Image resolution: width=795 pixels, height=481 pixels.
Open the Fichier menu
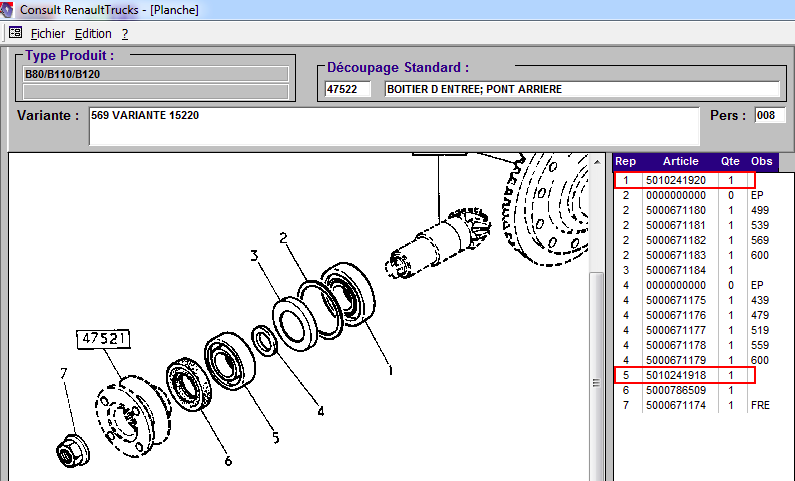tap(47, 33)
